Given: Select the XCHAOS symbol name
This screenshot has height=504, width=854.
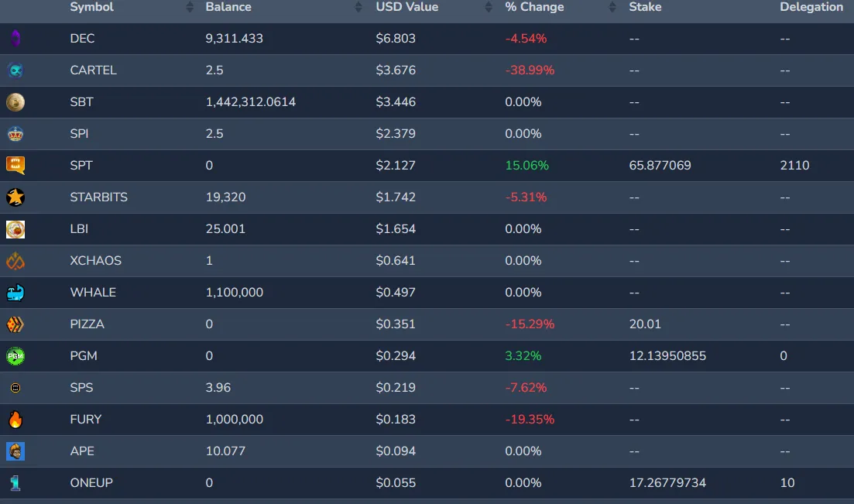Looking at the screenshot, I should pyautogui.click(x=95, y=261).
